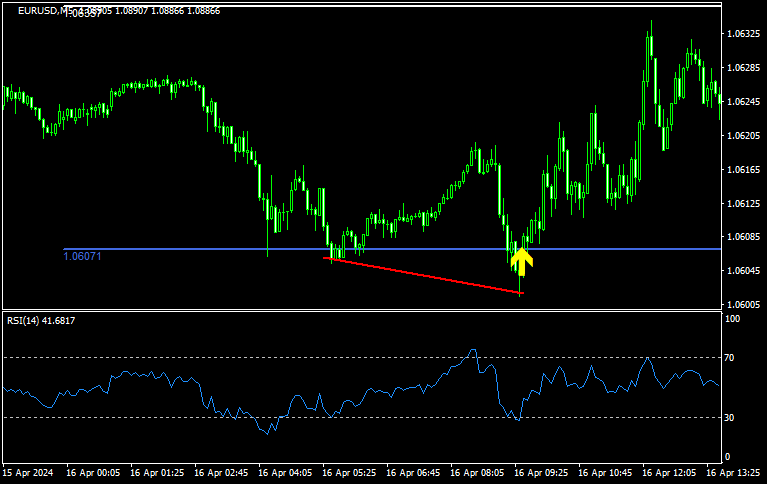Image resolution: width=767 pixels, height=484 pixels.
Task: Click the 16 Apr 01:25 time label
Action: 158,471
